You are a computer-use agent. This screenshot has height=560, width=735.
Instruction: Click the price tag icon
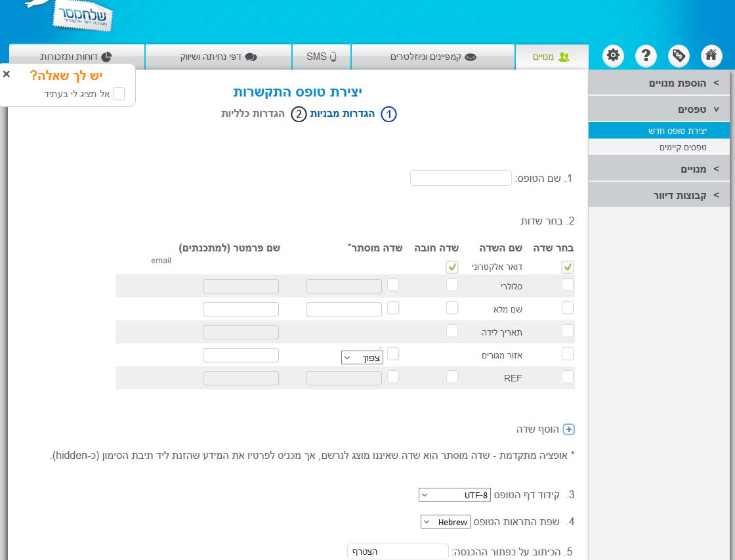pyautogui.click(x=679, y=56)
